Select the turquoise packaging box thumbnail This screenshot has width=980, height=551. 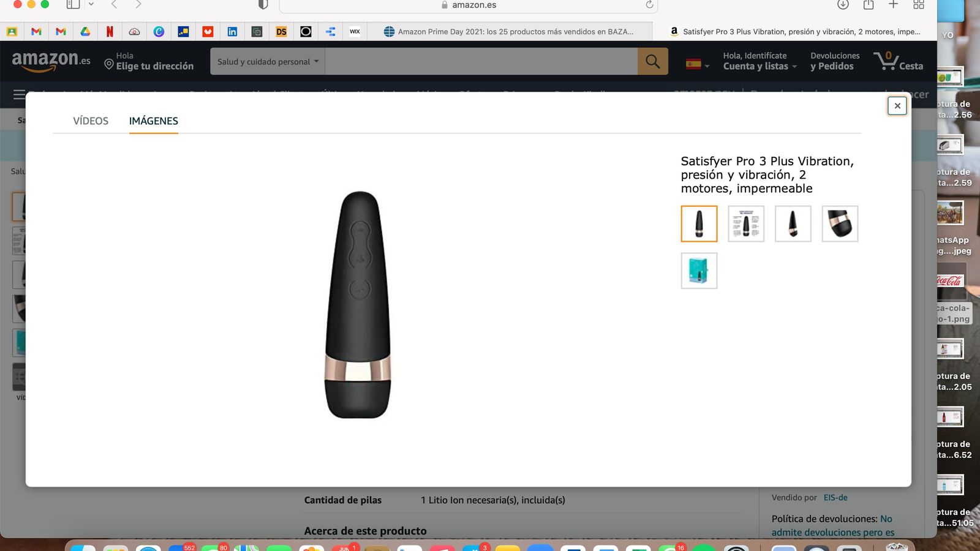tap(698, 270)
